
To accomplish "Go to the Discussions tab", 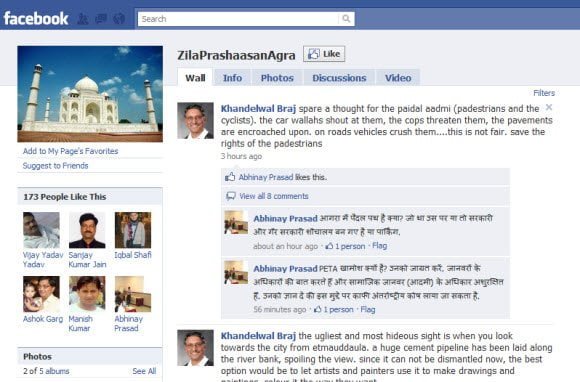I will 339,78.
